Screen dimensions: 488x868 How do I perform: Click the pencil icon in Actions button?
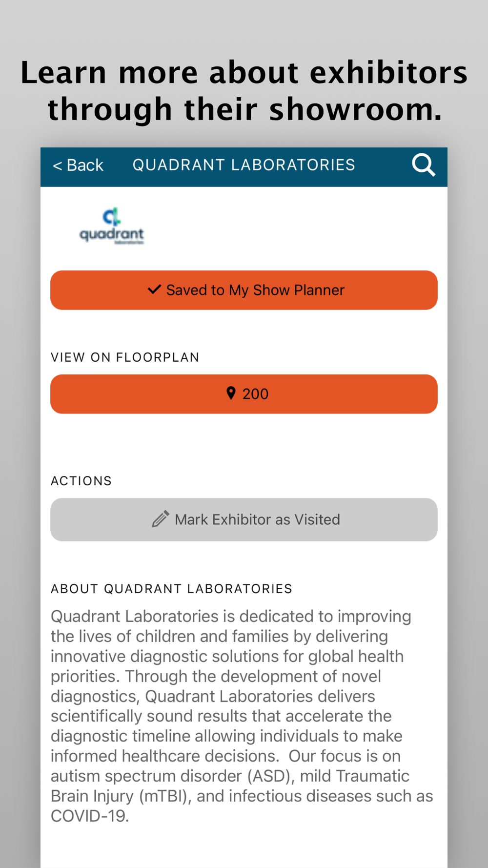click(x=161, y=519)
